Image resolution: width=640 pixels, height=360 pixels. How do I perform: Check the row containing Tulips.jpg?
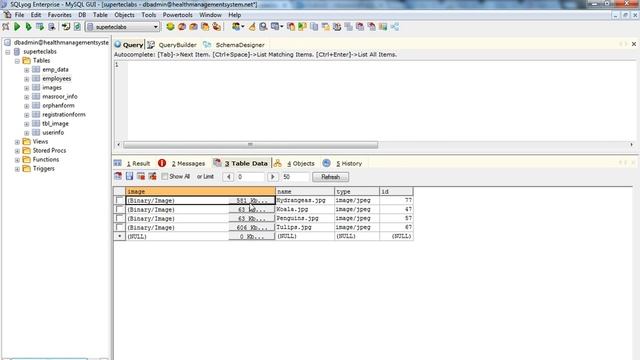(x=119, y=227)
